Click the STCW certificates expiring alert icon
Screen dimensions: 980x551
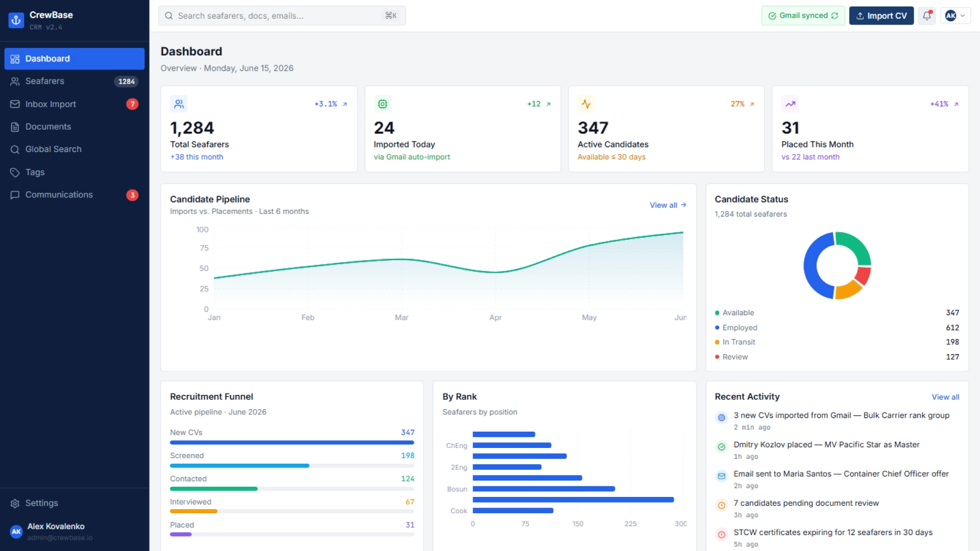point(721,535)
